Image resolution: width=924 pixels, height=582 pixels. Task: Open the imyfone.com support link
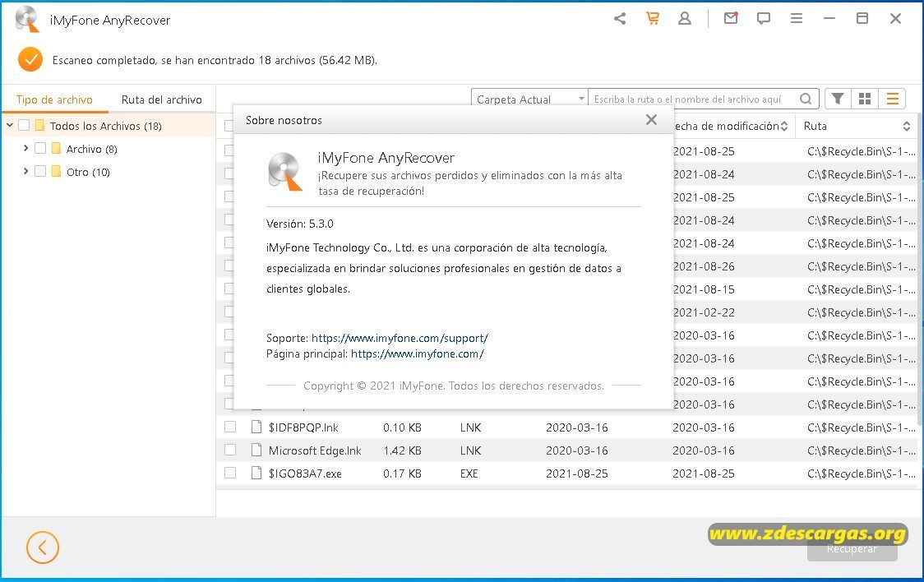tap(400, 338)
